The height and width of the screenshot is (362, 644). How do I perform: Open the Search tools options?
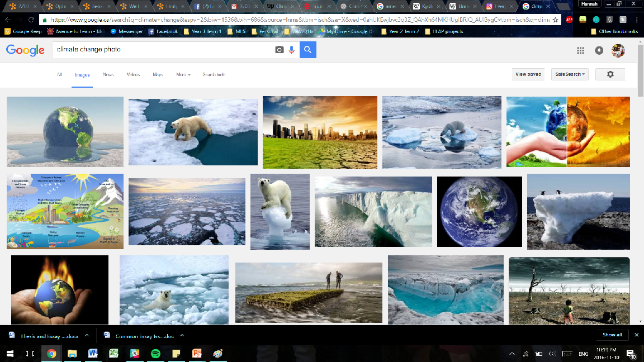click(214, 74)
